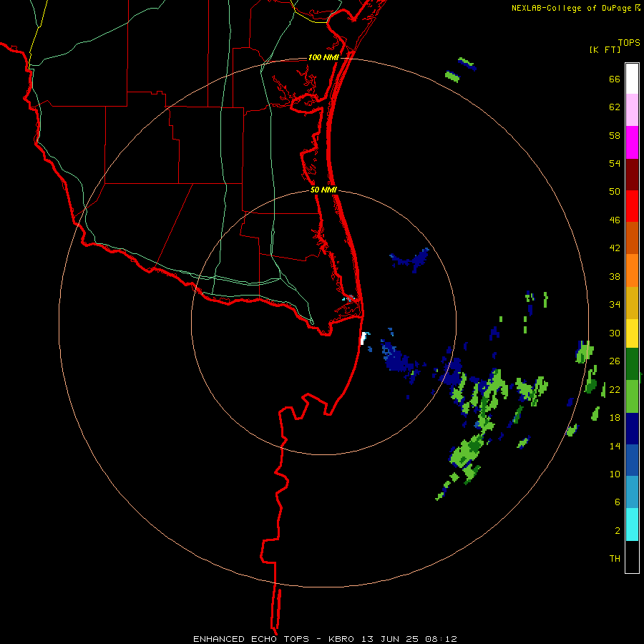Screen dimensions: 644x644
Task: Pick the white color swatch in legend
Action: tap(632, 79)
